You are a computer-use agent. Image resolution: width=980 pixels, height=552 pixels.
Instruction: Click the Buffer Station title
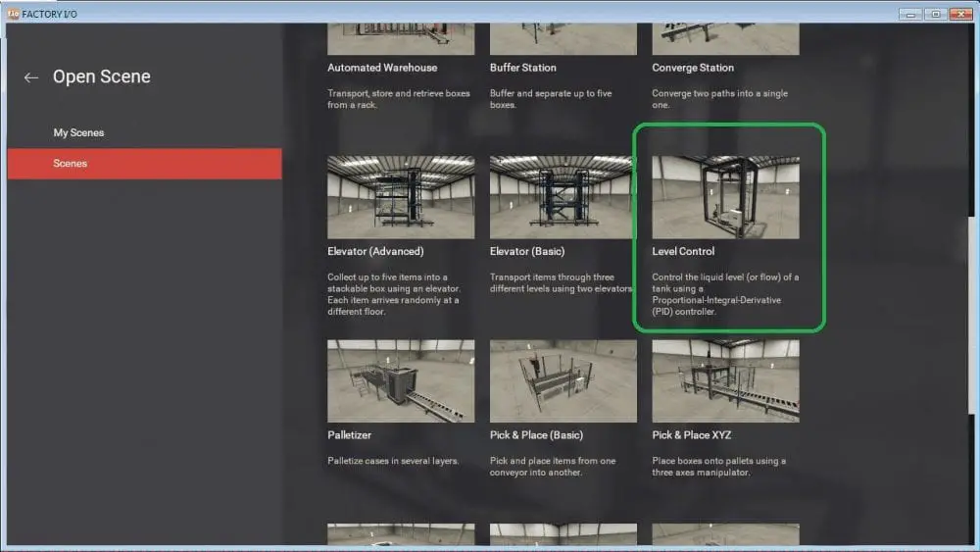click(522, 68)
